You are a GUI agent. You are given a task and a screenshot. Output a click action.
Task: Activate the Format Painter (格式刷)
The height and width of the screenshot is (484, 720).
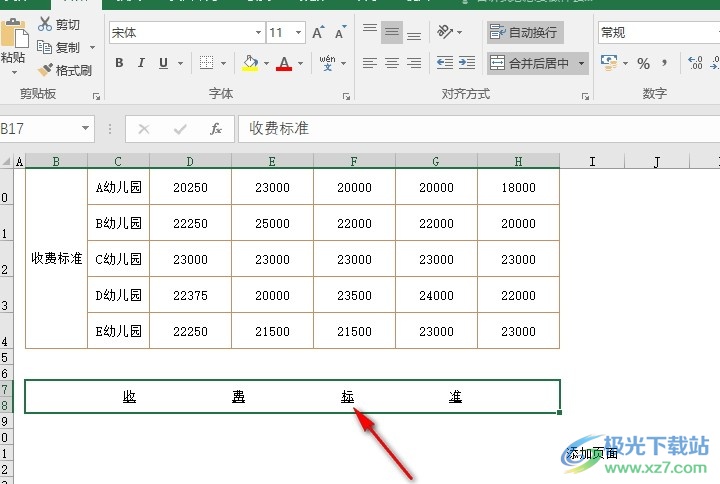point(65,70)
